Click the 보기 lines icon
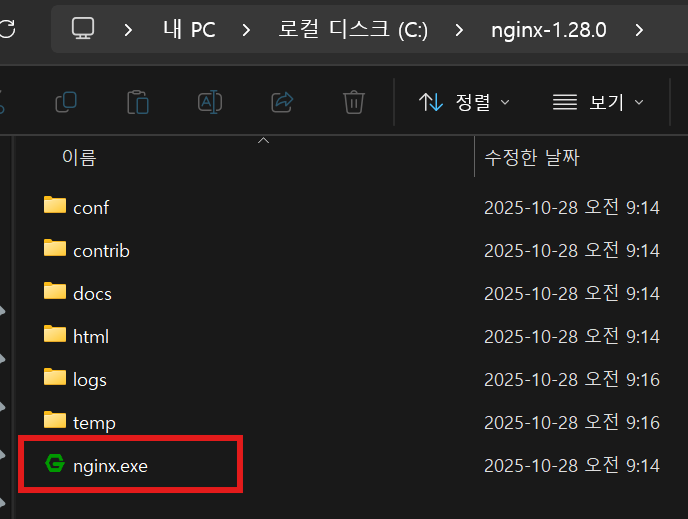The image size is (688, 519). [x=565, y=102]
